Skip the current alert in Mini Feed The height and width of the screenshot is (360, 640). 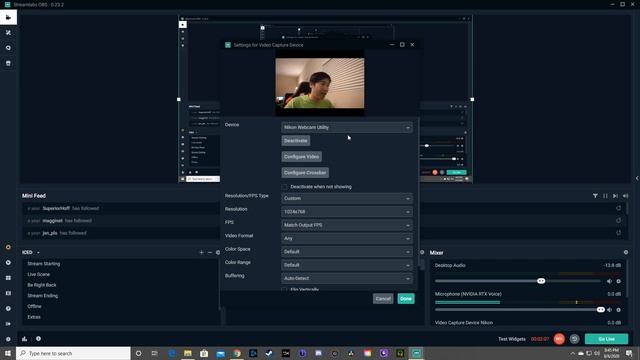pyautogui.click(x=616, y=196)
